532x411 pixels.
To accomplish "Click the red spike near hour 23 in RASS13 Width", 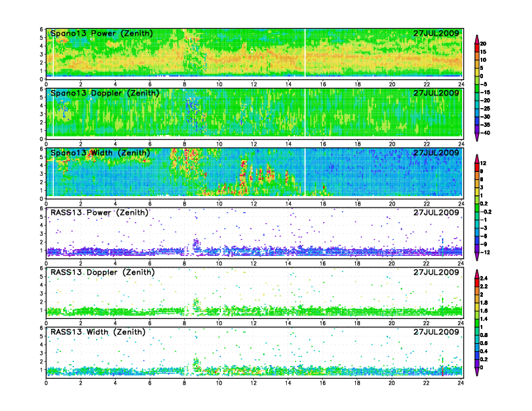I will [442, 370].
